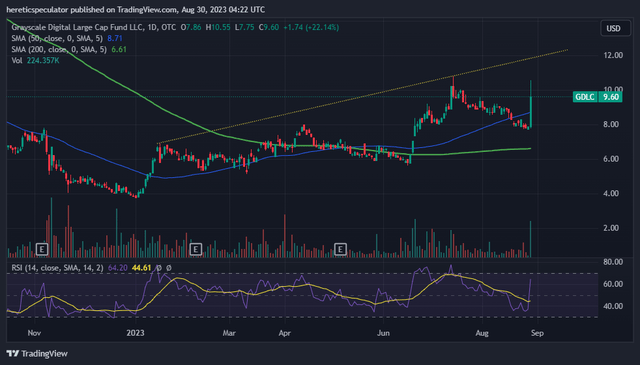Open the E earnings marker near May
The image size is (640, 365).
point(340,249)
